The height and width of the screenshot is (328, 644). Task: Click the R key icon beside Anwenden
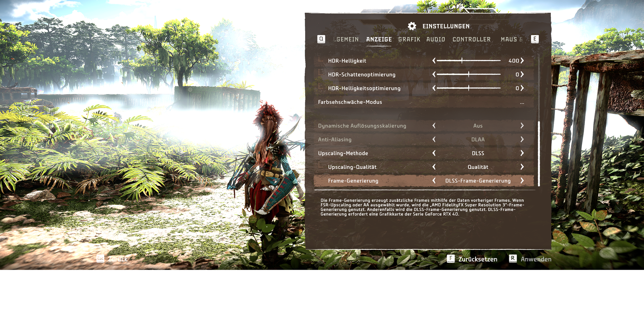tap(513, 259)
